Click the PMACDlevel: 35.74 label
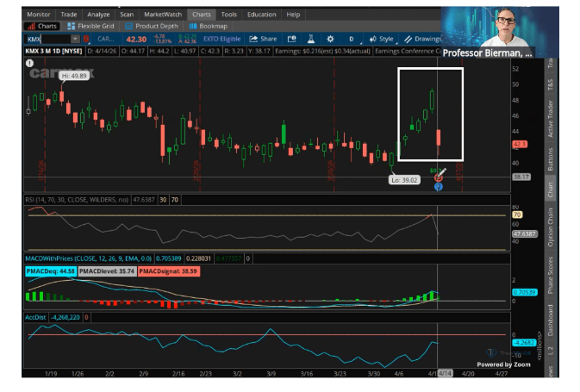 107,271
